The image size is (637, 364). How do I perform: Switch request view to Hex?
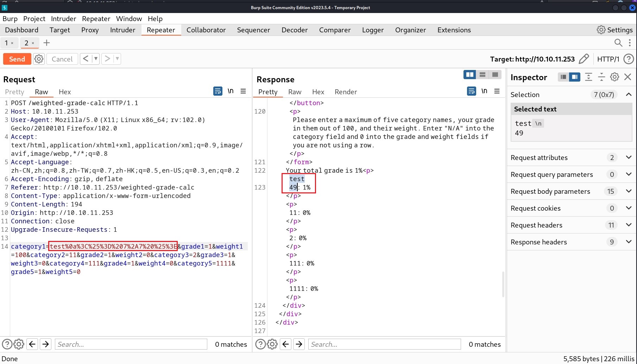point(65,92)
